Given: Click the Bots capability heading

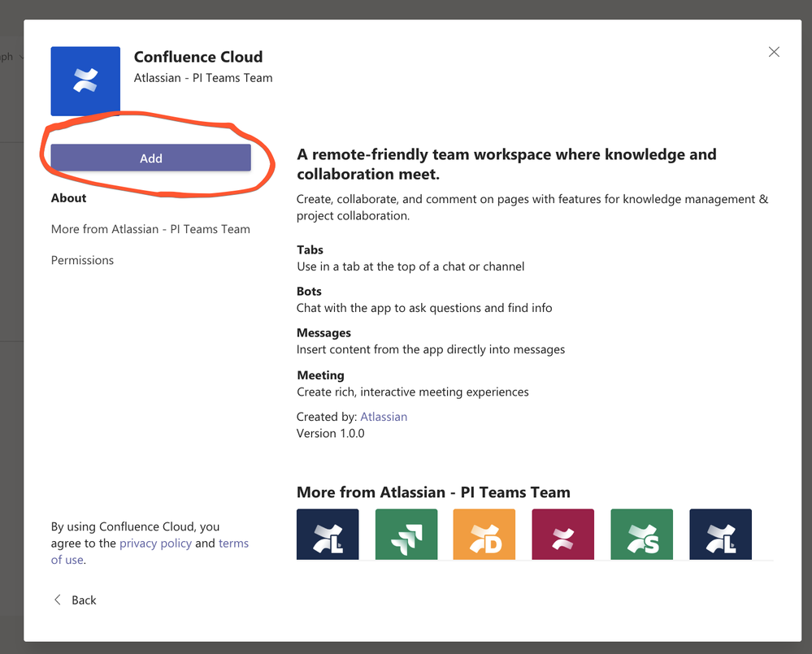Looking at the screenshot, I should pos(309,292).
